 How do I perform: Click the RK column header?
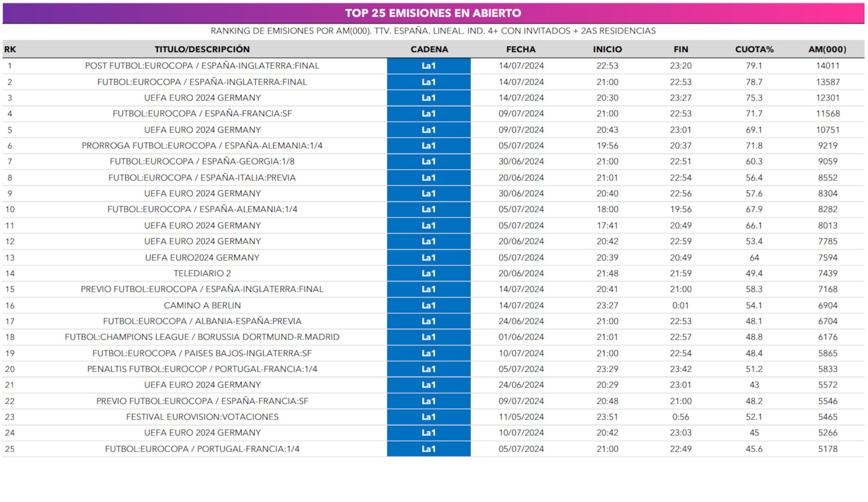[x=10, y=49]
